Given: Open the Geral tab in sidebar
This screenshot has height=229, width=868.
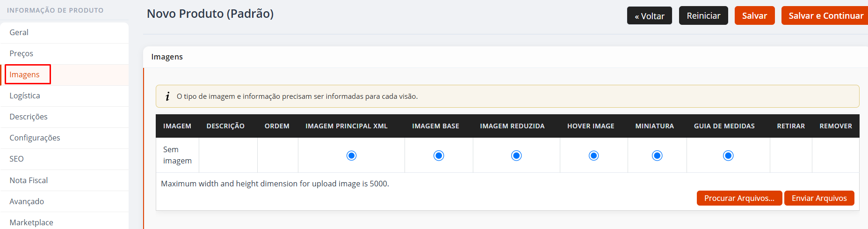Looking at the screenshot, I should pos(65,33).
